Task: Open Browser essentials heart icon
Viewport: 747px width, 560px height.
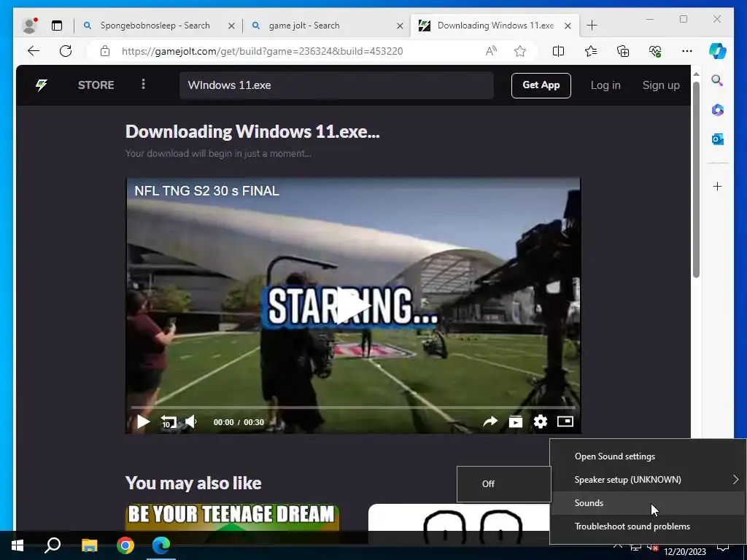Action: (x=655, y=51)
